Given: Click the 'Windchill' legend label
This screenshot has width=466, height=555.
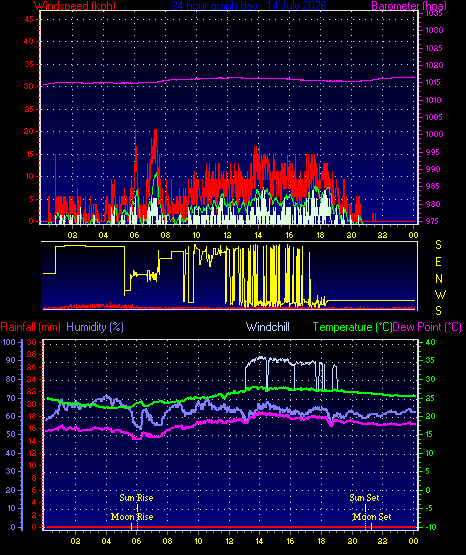Looking at the screenshot, I should pyautogui.click(x=268, y=327).
